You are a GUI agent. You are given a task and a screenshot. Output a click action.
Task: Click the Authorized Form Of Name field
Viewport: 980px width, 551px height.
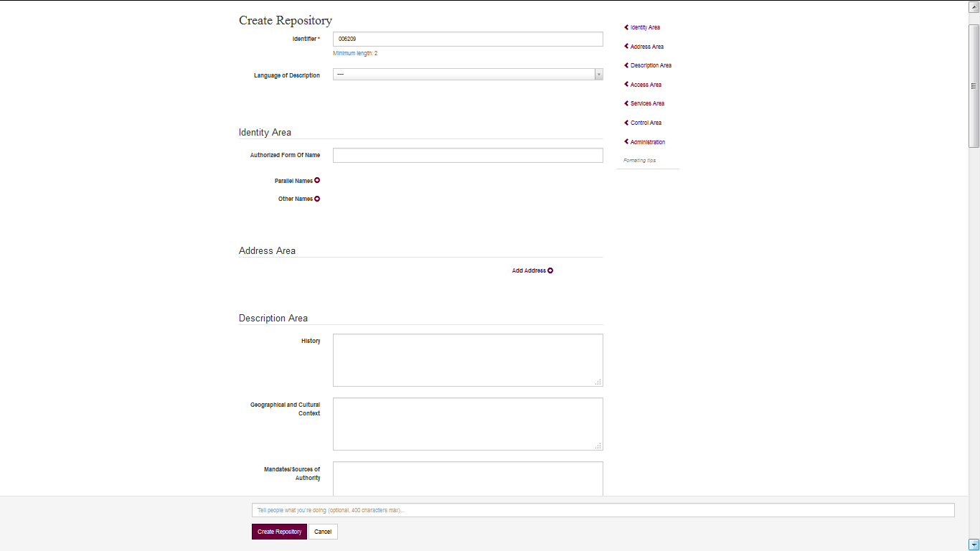tap(466, 155)
